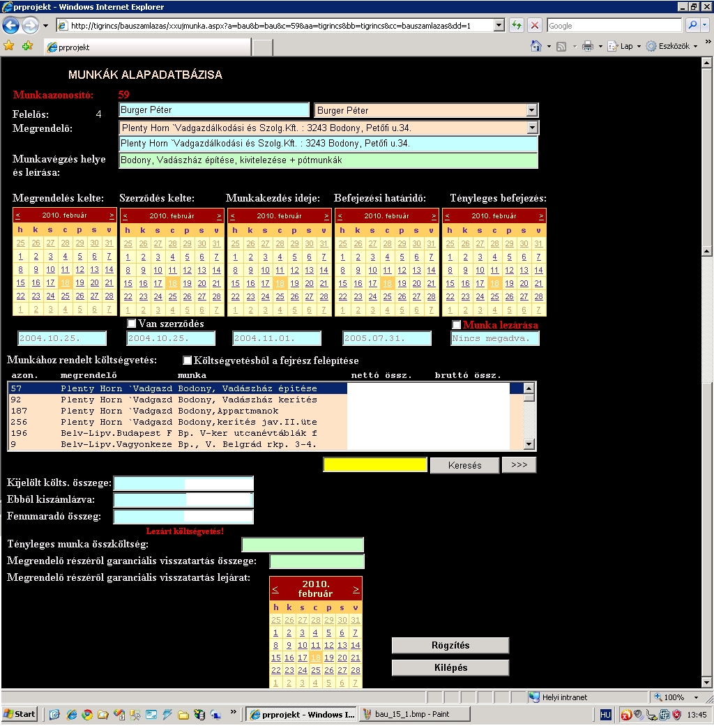Click the first Quick Launch taskbar icon
714x728 pixels.
[x=55, y=715]
